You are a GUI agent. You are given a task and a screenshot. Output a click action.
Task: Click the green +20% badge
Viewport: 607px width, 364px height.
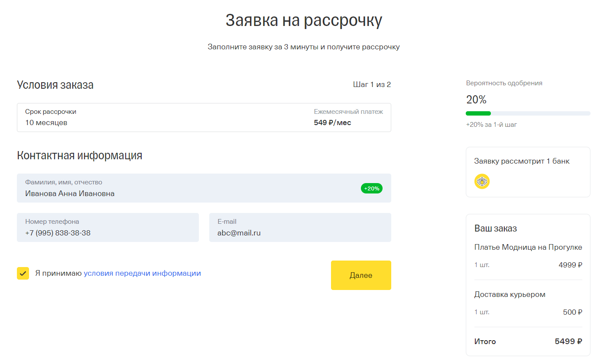click(372, 188)
